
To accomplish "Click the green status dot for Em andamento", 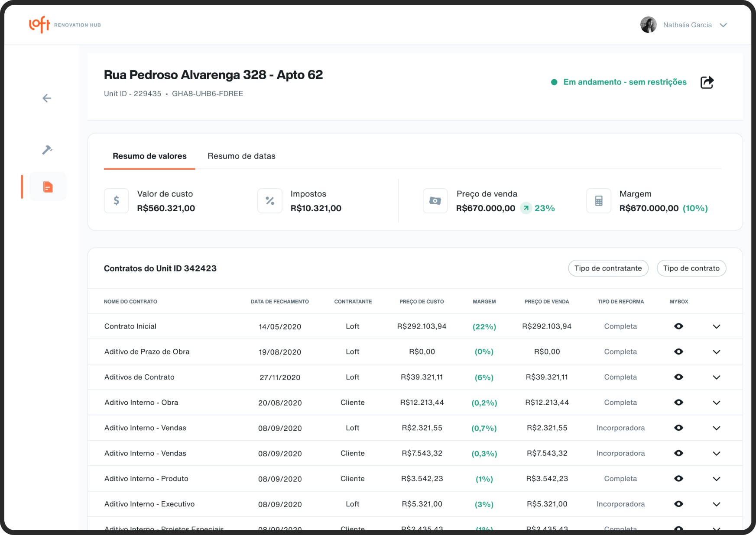I will [554, 82].
